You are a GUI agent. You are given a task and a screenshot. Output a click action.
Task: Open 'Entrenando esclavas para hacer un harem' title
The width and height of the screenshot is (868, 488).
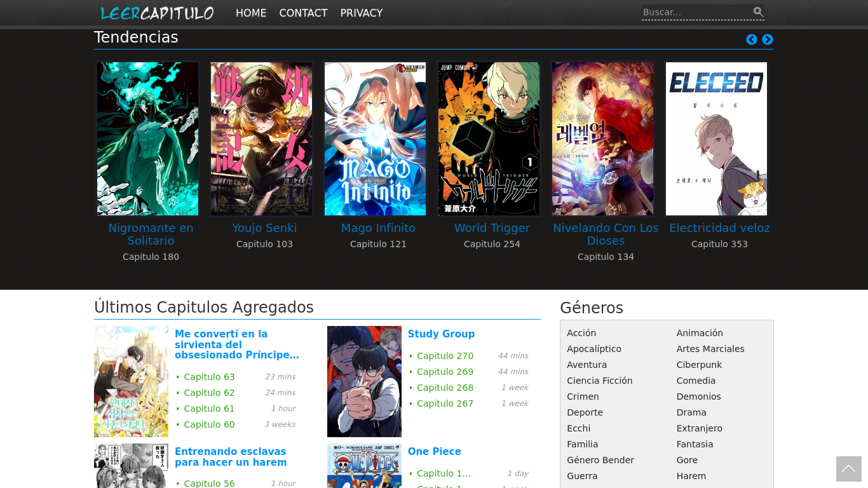tap(231, 457)
